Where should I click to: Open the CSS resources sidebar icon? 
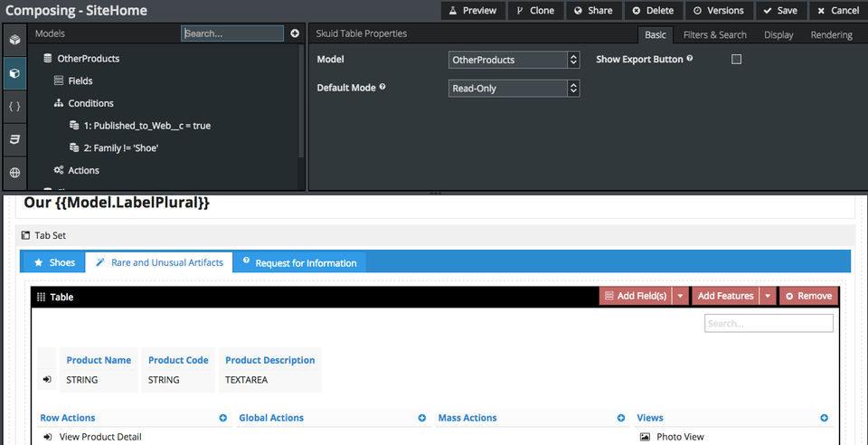pos(15,139)
